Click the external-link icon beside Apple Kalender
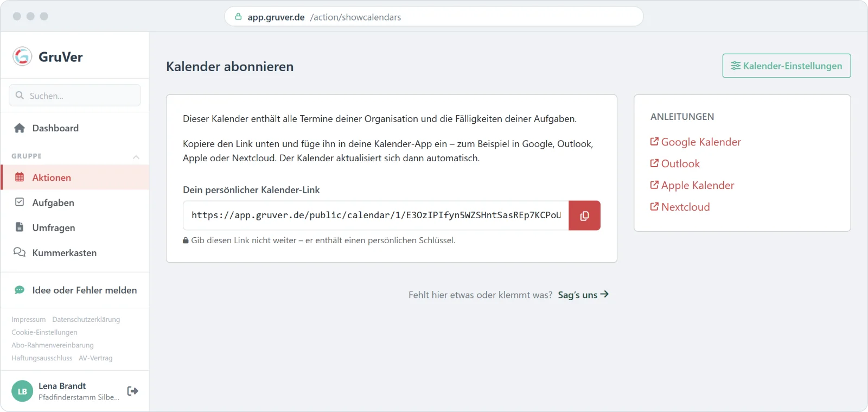The height and width of the screenshot is (412, 868). (x=654, y=185)
